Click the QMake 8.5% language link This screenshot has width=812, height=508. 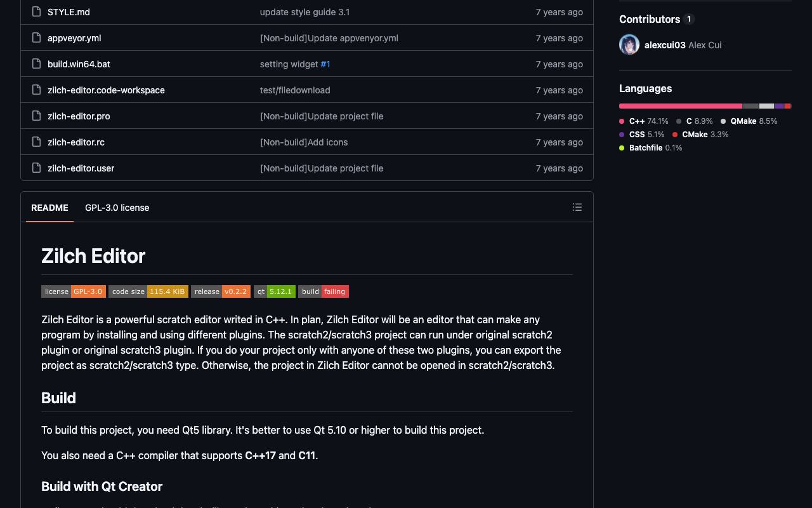(x=749, y=121)
